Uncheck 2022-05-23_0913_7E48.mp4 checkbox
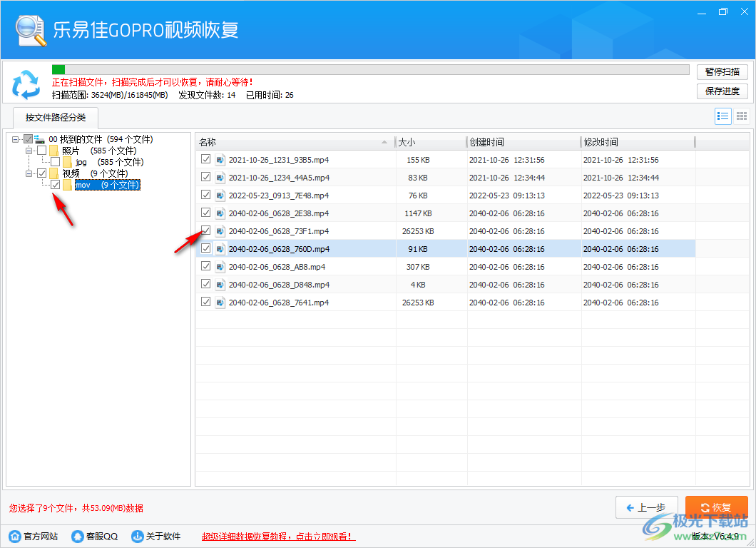 click(206, 194)
